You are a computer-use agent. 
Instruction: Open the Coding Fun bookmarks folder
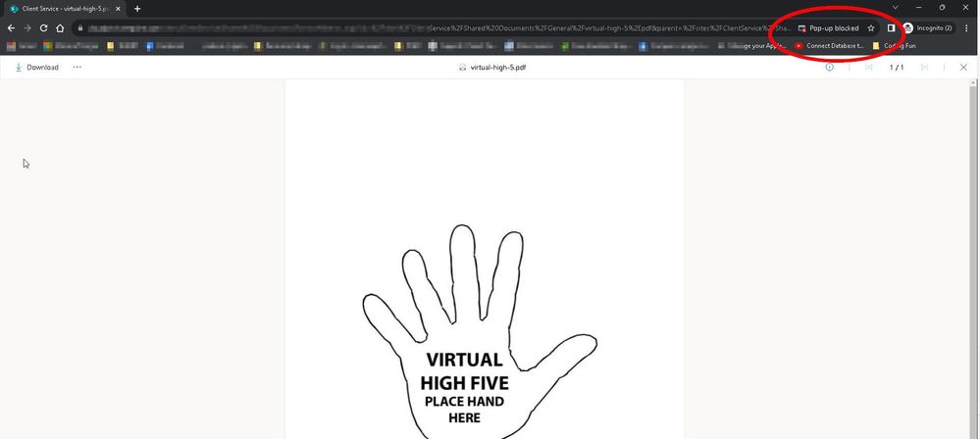point(895,46)
